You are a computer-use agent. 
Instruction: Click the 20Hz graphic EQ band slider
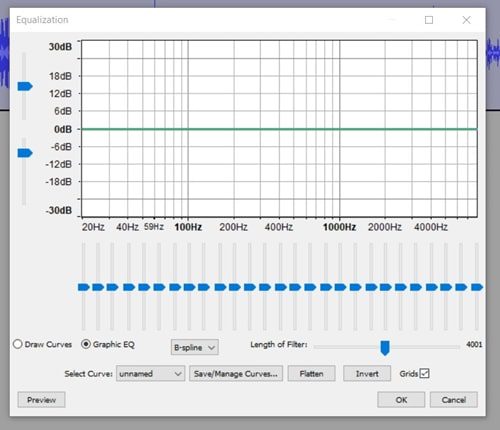pyautogui.click(x=84, y=287)
